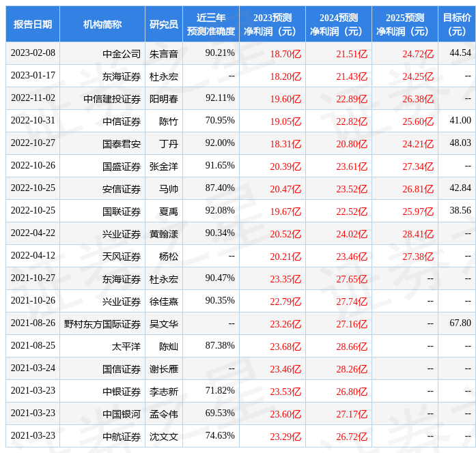
Task: Select institution 野村东方国际证券
Action: (102, 324)
